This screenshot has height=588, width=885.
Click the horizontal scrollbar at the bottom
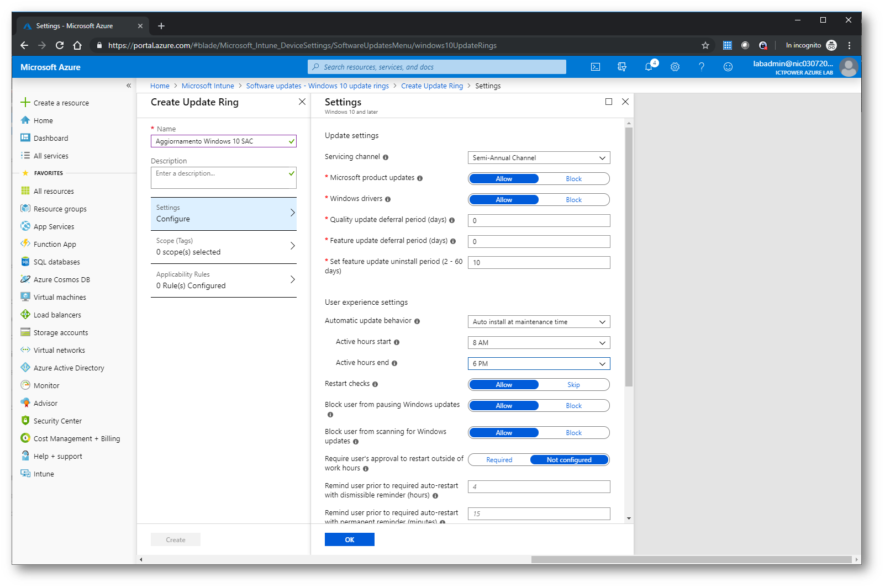pos(691,559)
